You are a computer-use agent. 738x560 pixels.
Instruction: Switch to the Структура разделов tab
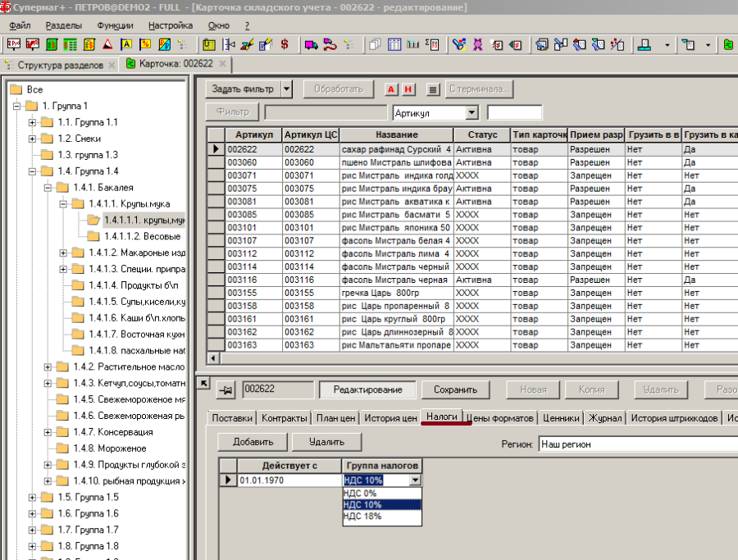pyautogui.click(x=60, y=65)
